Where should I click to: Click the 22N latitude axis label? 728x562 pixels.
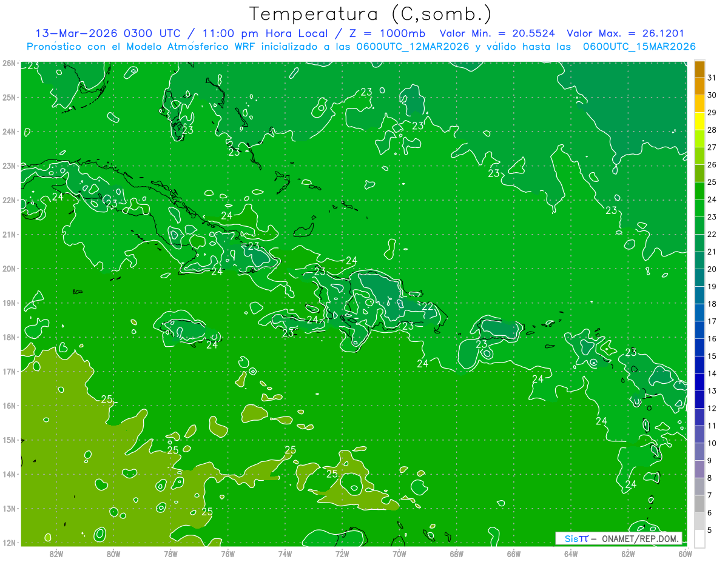8,200
